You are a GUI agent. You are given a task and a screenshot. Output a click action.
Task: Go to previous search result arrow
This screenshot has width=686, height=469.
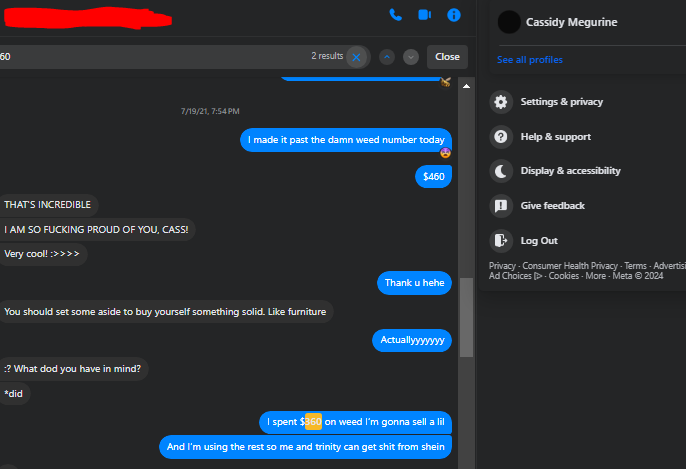click(x=387, y=57)
